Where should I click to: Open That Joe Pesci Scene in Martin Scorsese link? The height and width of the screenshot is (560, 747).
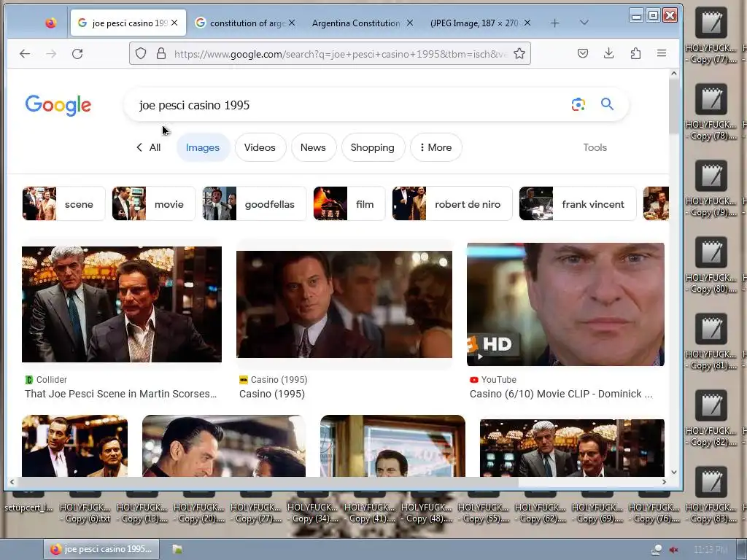pyautogui.click(x=120, y=394)
